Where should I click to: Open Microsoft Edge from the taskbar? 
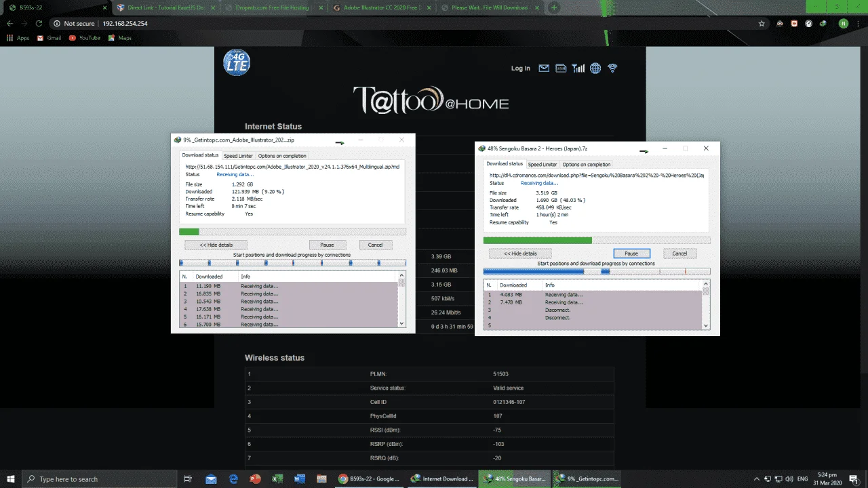[x=233, y=479]
